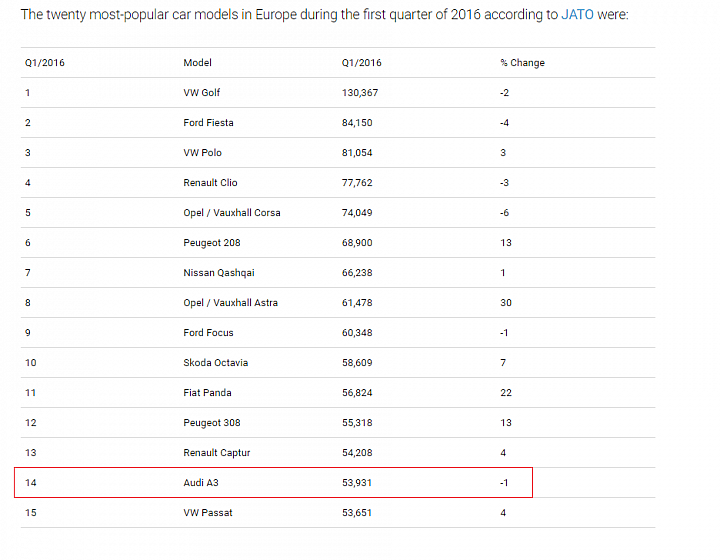Click Nissan Qashqai model name
This screenshot has height=560, width=720.
219,273
